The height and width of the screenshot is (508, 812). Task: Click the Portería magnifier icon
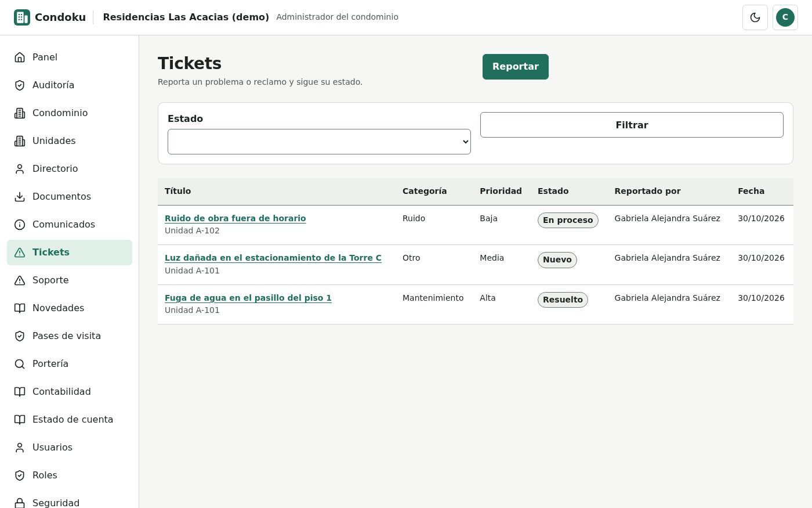(20, 364)
